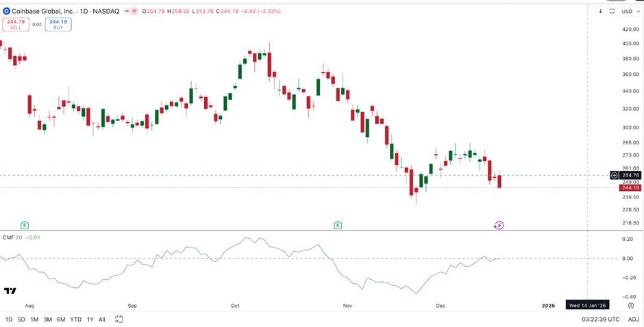This screenshot has width=644, height=327.
Task: Click the grey dash badge next to NASDAQ
Action: (x=127, y=11)
